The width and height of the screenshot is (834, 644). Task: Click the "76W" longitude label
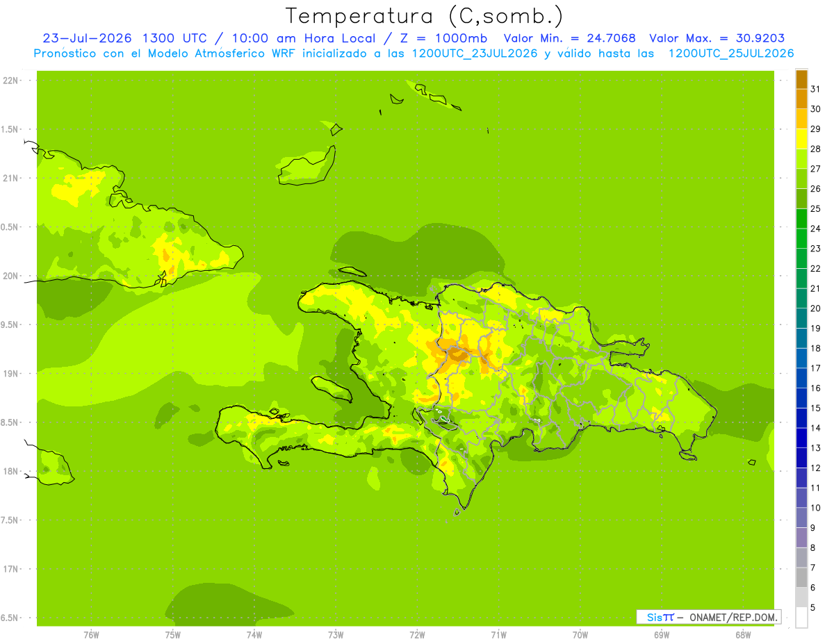click(x=91, y=635)
